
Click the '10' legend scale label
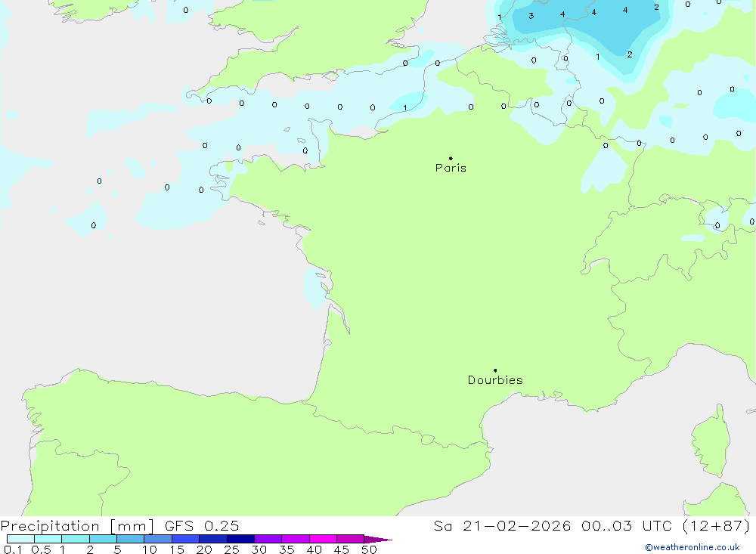150,549
